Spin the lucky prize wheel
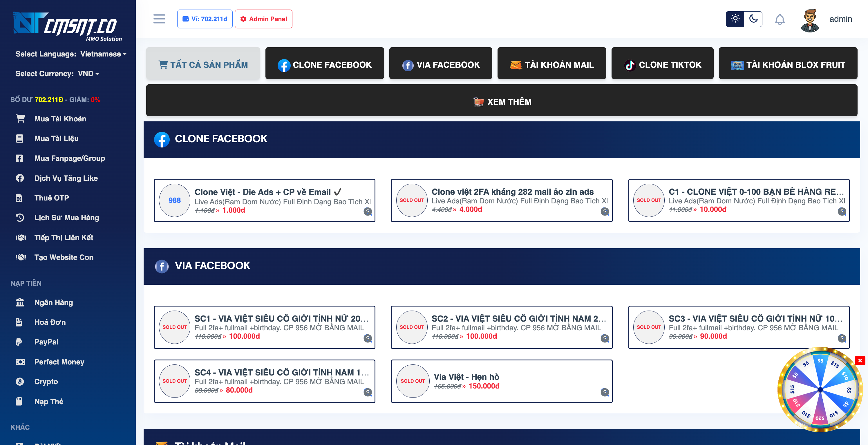 pyautogui.click(x=820, y=389)
